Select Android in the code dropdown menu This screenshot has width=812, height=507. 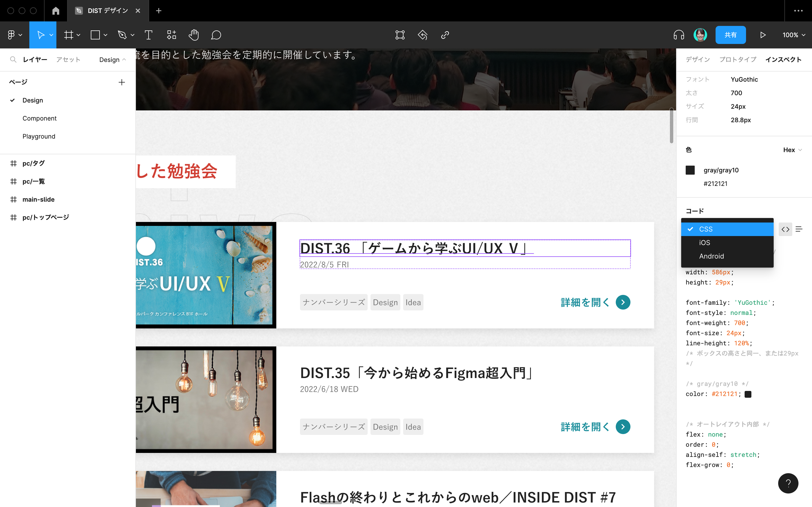pos(711,256)
